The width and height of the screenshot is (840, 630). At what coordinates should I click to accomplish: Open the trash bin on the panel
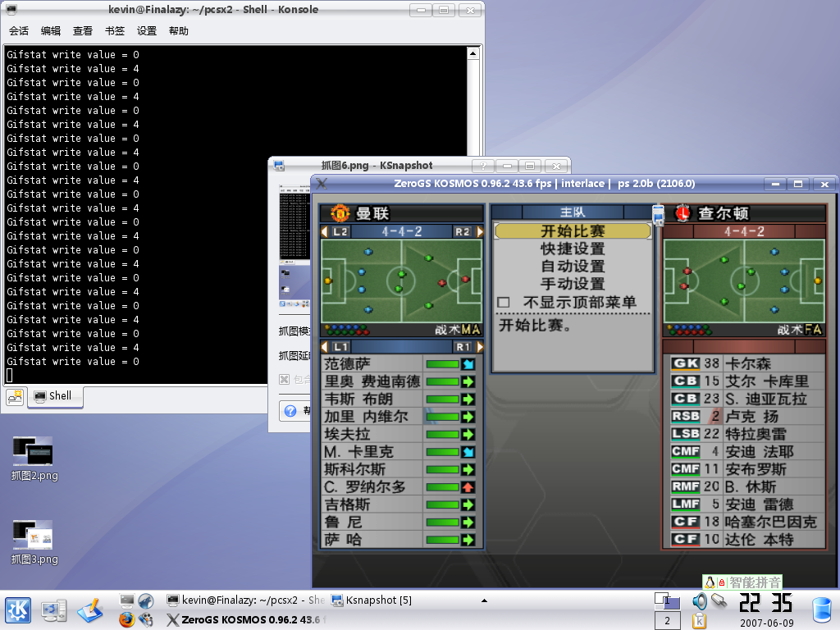[822, 610]
